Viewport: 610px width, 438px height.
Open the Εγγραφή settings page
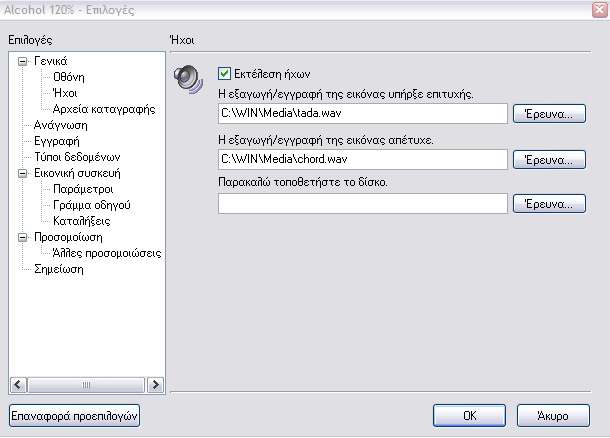click(x=57, y=141)
